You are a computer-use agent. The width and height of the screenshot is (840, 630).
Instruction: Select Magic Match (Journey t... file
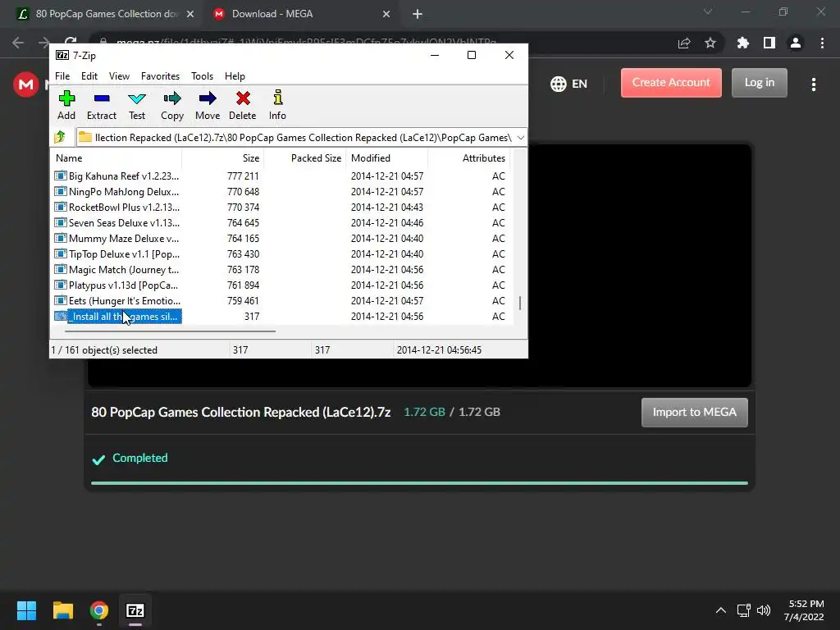pyautogui.click(x=124, y=269)
